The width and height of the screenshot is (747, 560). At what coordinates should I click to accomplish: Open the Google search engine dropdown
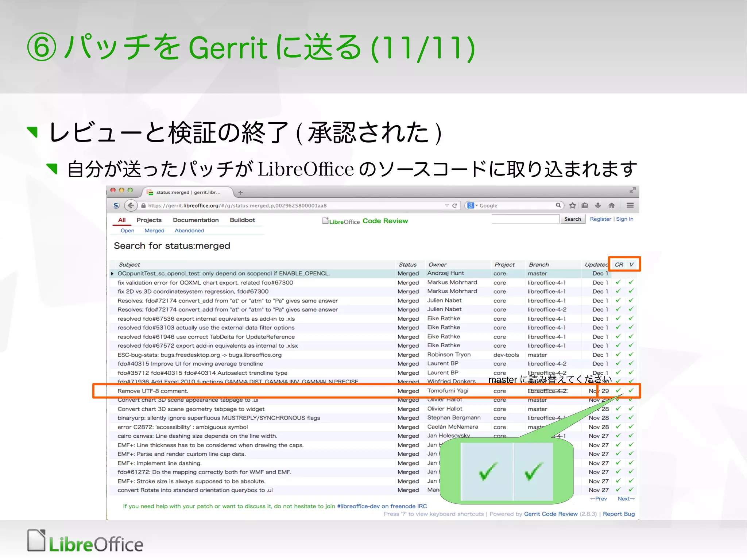click(x=473, y=205)
